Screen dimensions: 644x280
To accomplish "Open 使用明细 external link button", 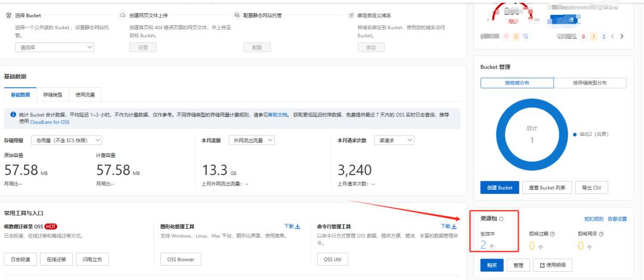I will click(x=551, y=264).
